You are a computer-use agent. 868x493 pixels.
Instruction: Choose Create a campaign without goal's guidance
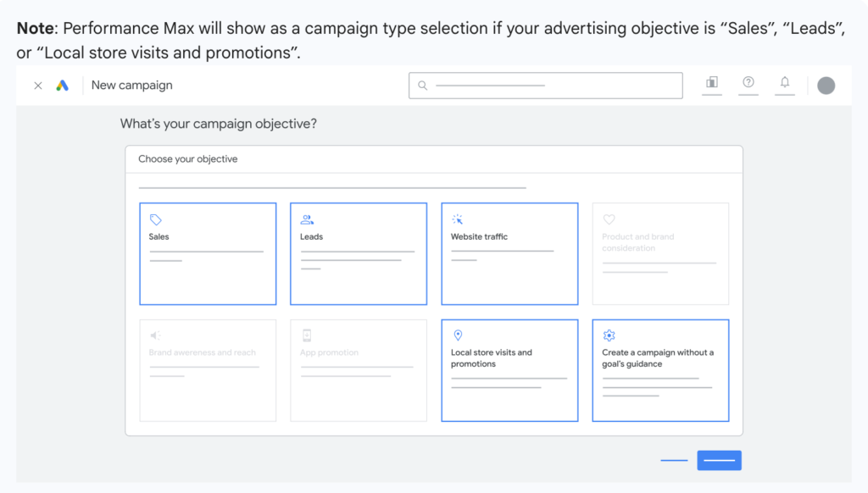coord(660,370)
